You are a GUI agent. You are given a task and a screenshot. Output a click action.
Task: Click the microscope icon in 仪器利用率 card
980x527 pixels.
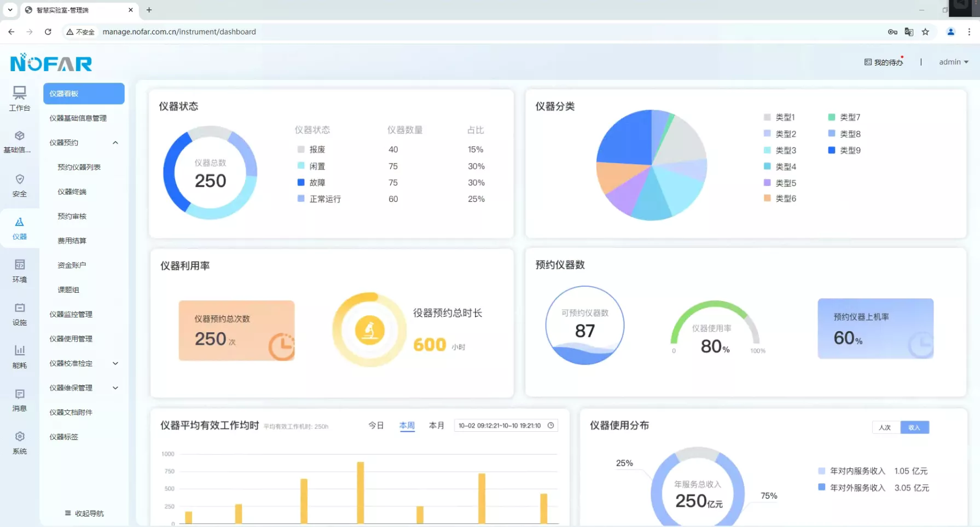[x=370, y=330]
